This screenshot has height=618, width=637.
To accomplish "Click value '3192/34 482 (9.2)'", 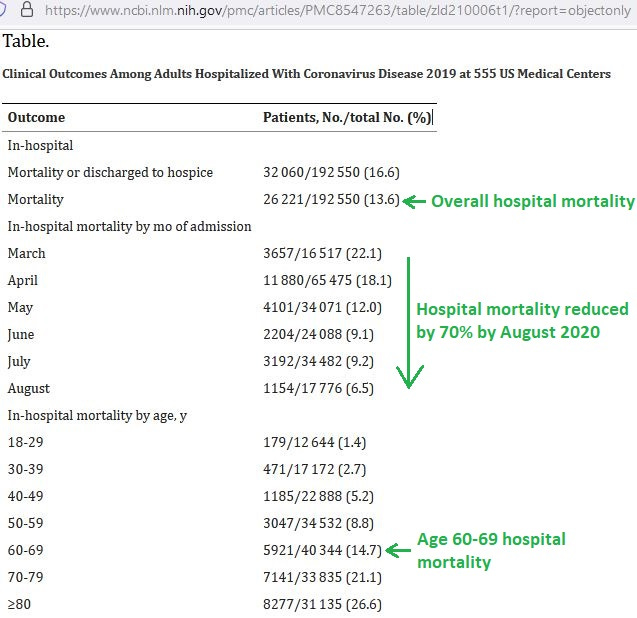I will coord(318,361).
